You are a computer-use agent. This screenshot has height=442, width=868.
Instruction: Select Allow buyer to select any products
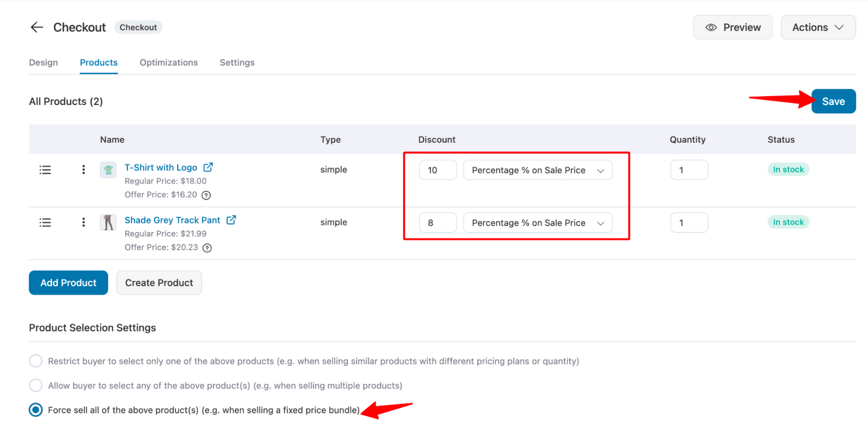pos(36,385)
